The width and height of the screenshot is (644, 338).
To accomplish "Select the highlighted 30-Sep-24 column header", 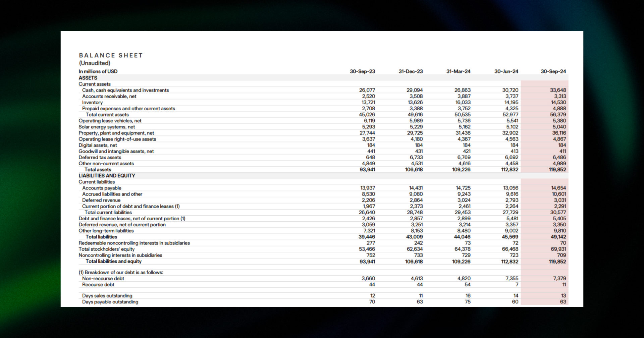I will [x=553, y=71].
